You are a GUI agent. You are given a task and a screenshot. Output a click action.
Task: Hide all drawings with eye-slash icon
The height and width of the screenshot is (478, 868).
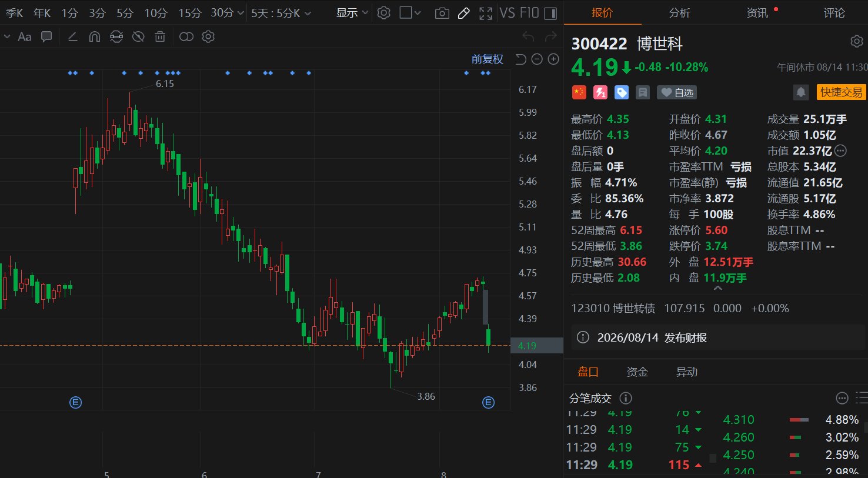[138, 37]
